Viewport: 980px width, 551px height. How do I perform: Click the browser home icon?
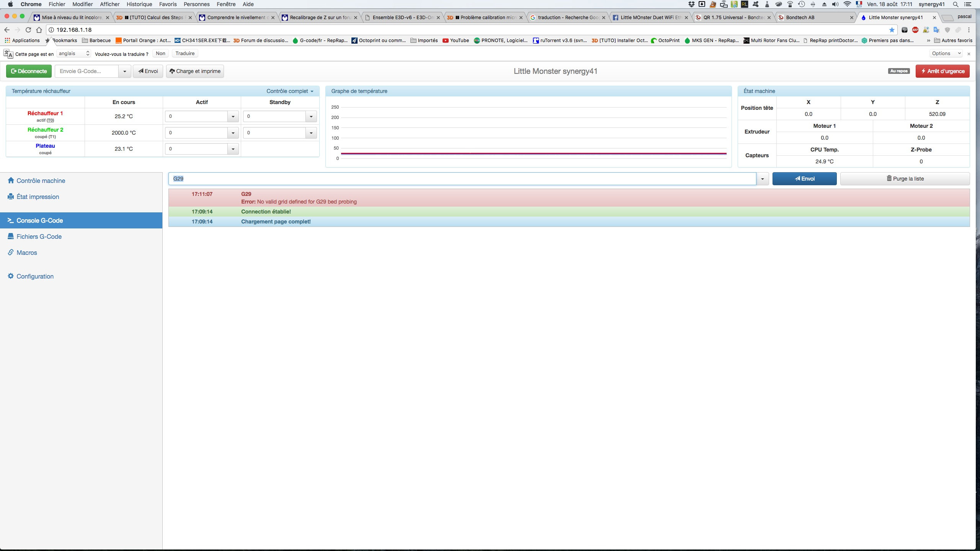point(39,30)
